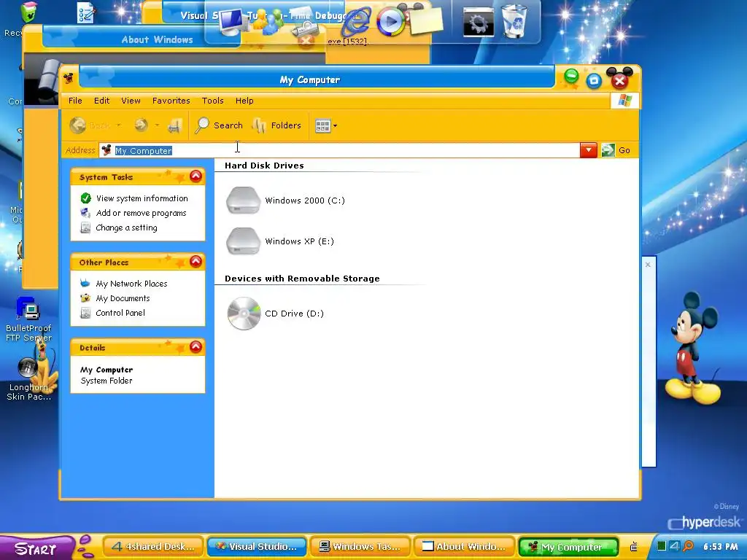Viewport: 747px width, 560px height.
Task: Open the gear settings dock icon
Action: tap(479, 22)
